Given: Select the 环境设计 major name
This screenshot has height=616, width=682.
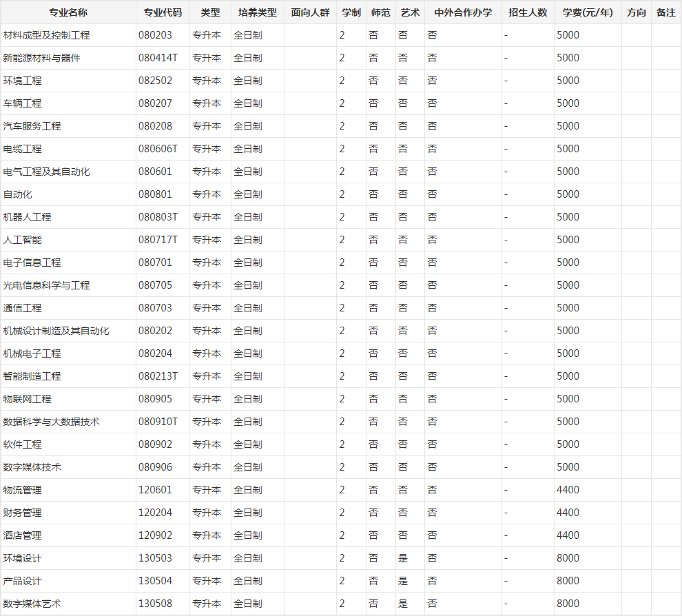Looking at the screenshot, I should click(x=22, y=558).
